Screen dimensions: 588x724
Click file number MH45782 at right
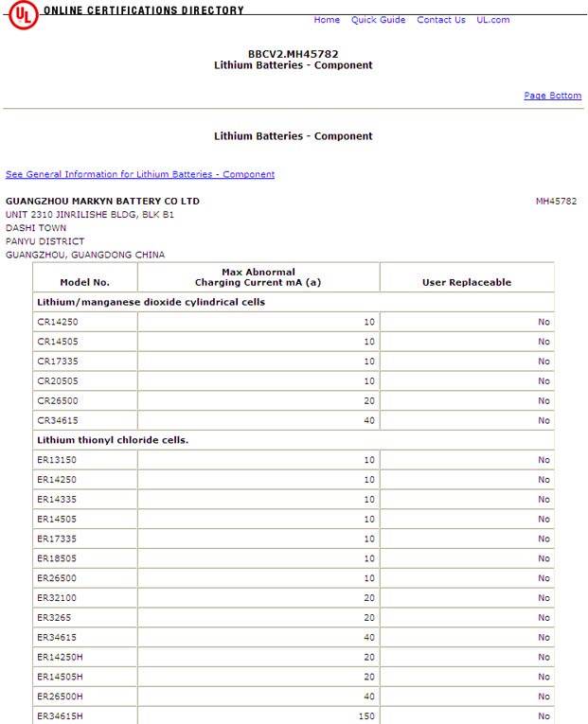click(x=556, y=202)
